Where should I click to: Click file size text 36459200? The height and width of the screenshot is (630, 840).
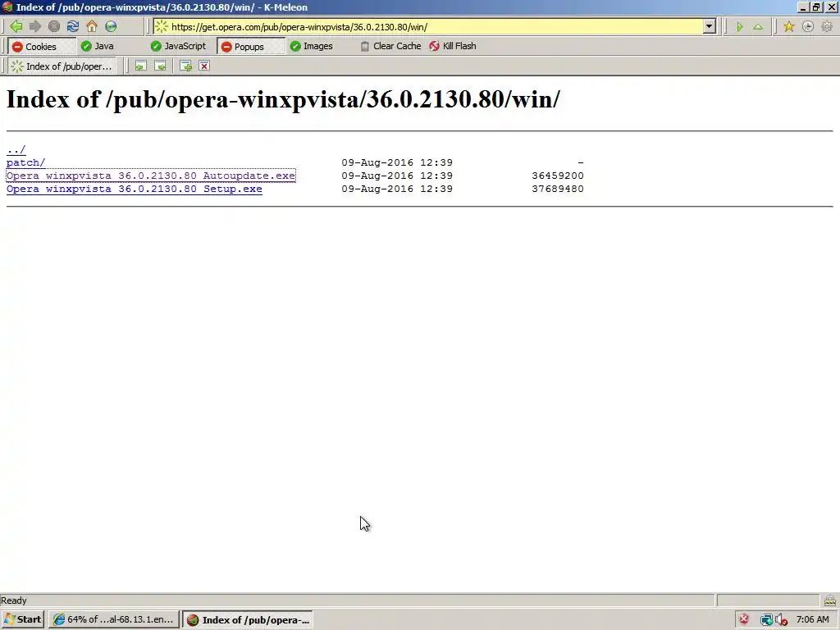coord(558,176)
